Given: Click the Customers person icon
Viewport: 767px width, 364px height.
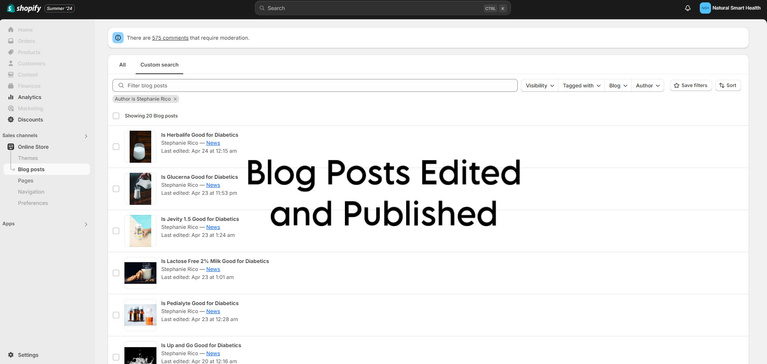Looking at the screenshot, I should pos(11,64).
